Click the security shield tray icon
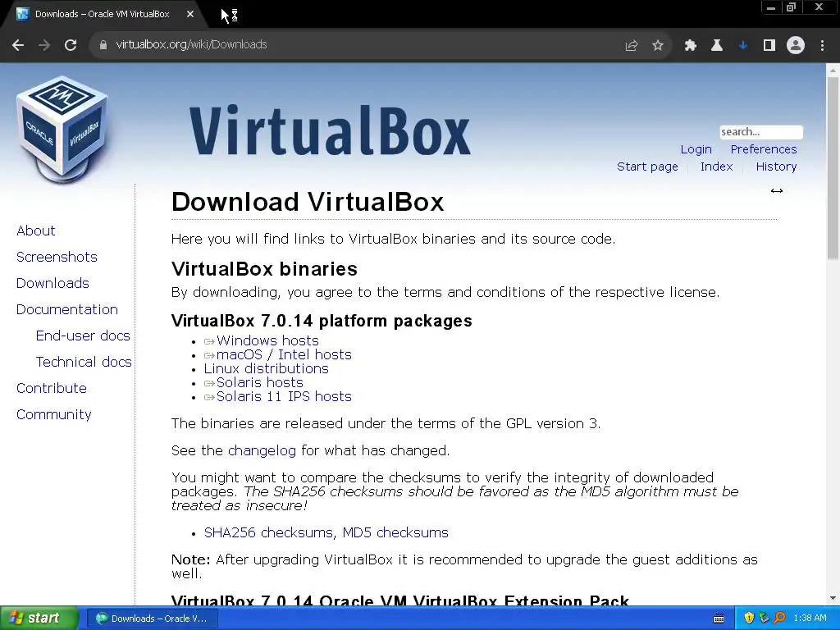840x630 pixels. (749, 619)
